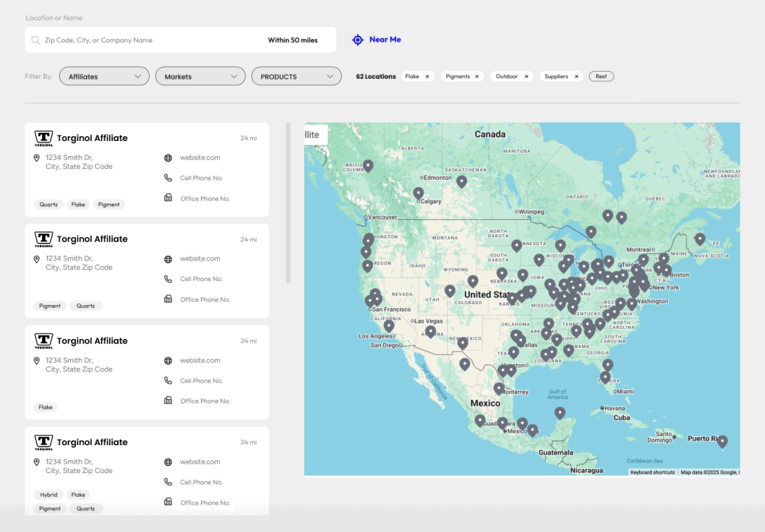The image size is (765, 532).
Task: Remove the Outdoor filter chip
Action: click(x=526, y=76)
